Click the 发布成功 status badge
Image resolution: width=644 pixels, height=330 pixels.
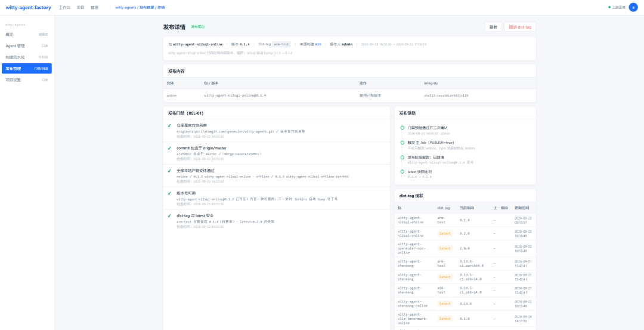(x=197, y=27)
